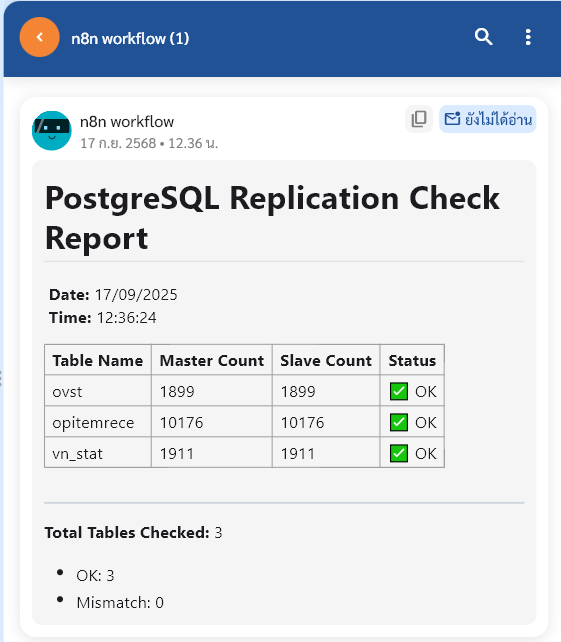Select the "Status" column header
The height and width of the screenshot is (642, 561).
pos(412,360)
